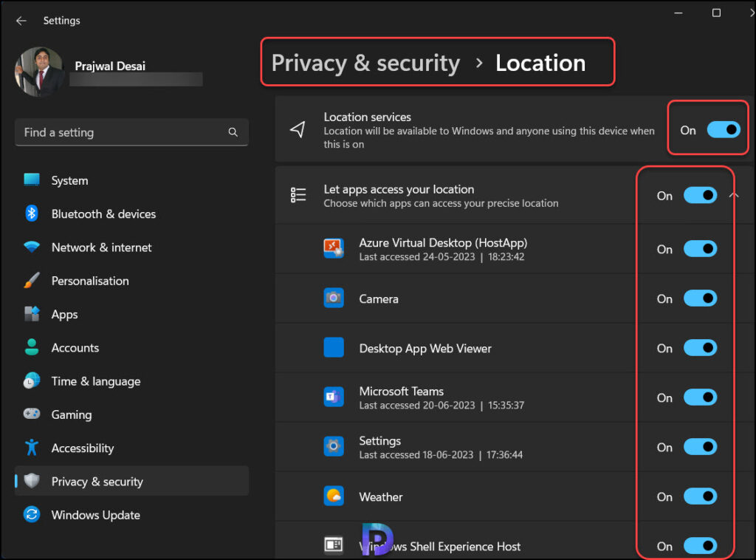The image size is (756, 560).
Task: Click the search magnifier icon
Action: (233, 132)
